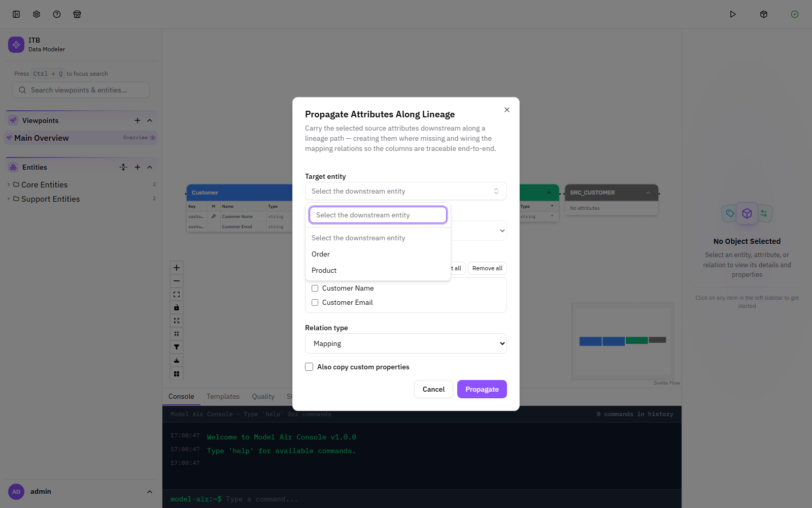Switch to the Quality tab
Viewport: 812px width, 508px height.
point(263,396)
